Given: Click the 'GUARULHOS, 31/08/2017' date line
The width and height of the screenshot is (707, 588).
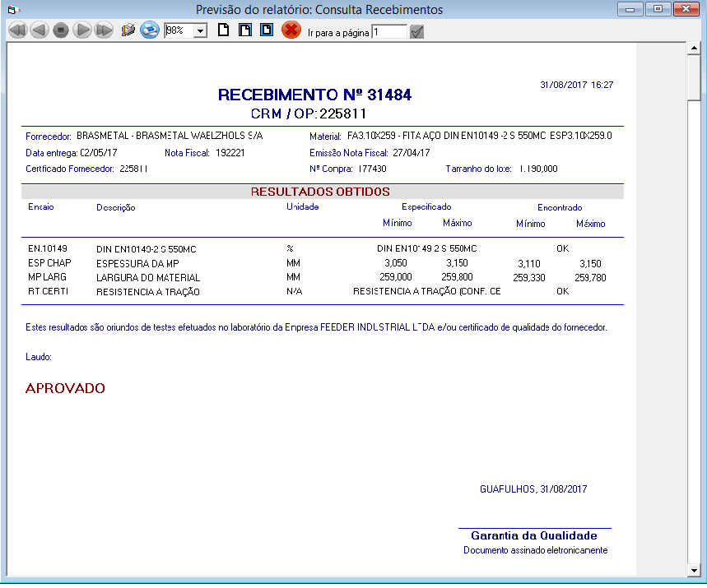Looking at the screenshot, I should click(533, 489).
